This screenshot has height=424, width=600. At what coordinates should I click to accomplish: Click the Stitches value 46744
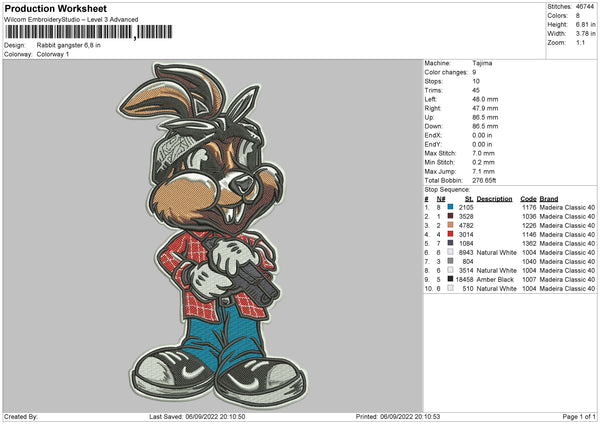coord(585,7)
